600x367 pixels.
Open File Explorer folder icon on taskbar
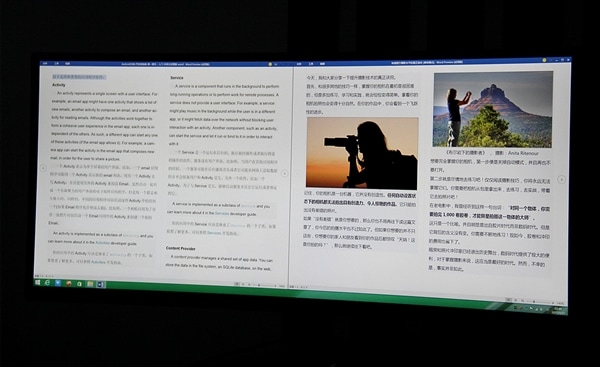(x=90, y=284)
